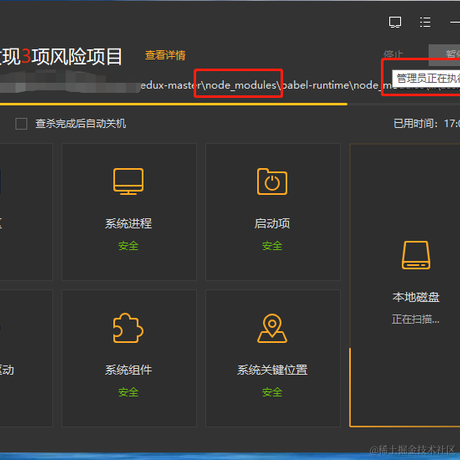460x460 pixels.
Task: Select the 系统关键位置 label
Action: pos(272,370)
